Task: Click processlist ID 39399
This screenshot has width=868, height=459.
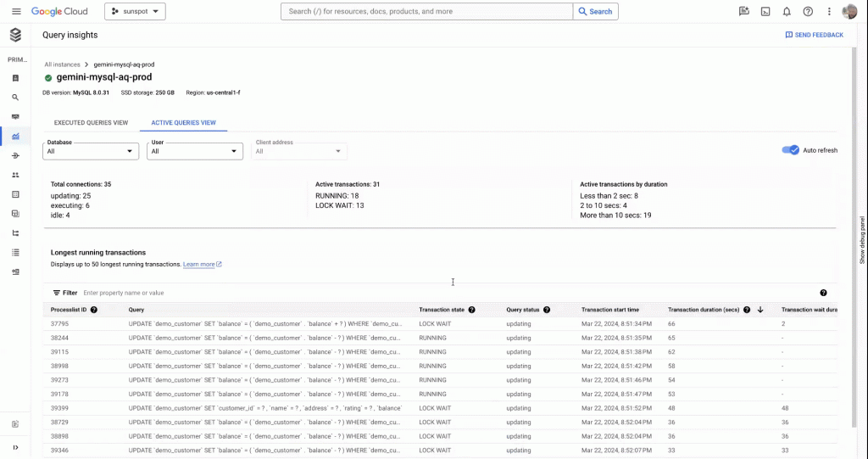Action: tap(60, 408)
